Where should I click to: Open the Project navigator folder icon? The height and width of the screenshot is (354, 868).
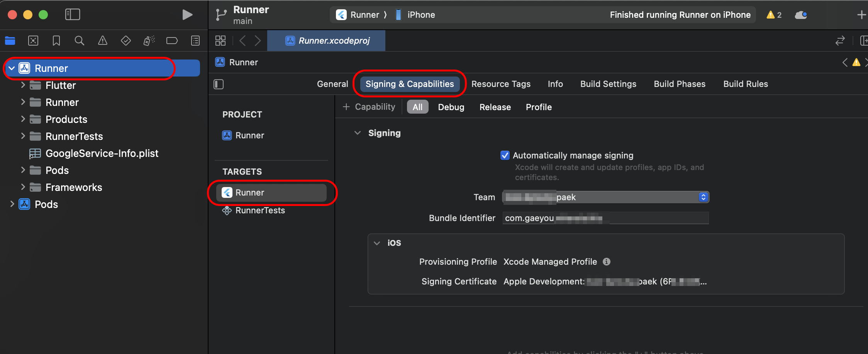pyautogui.click(x=10, y=41)
